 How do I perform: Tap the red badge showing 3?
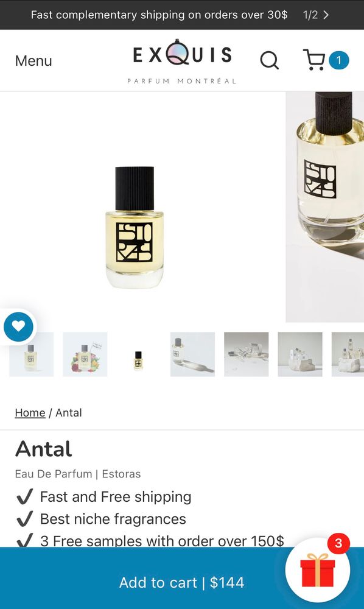point(338,543)
